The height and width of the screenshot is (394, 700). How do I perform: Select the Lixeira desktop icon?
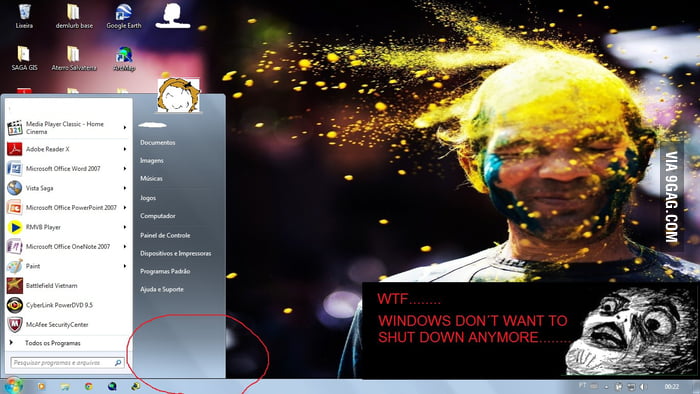24,17
